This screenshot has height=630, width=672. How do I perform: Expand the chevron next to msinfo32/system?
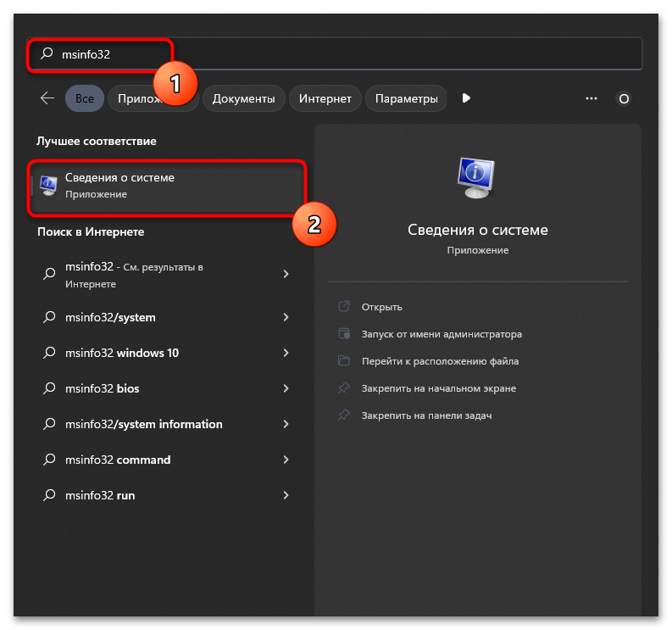click(x=286, y=317)
